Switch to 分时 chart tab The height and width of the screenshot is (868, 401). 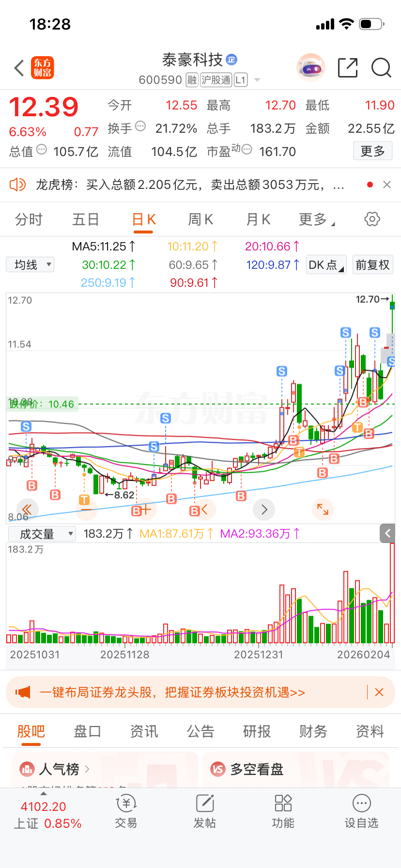click(x=29, y=219)
